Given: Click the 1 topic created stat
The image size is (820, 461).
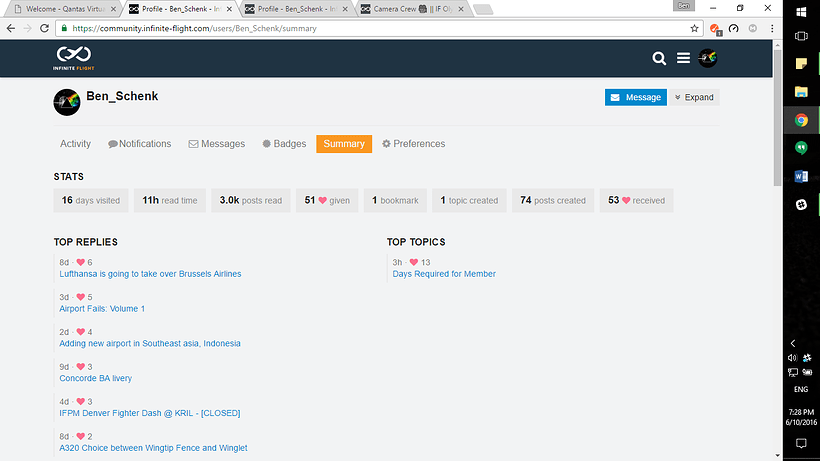Looking at the screenshot, I should (469, 200).
